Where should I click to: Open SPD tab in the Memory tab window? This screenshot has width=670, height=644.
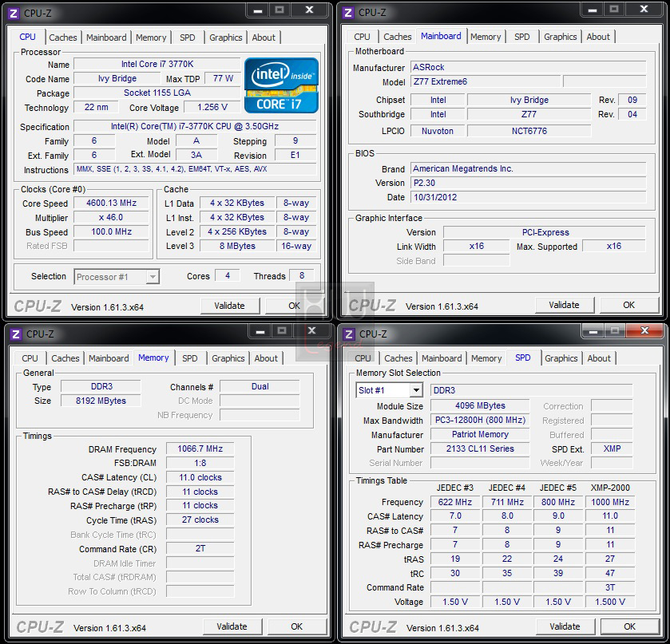(x=190, y=358)
